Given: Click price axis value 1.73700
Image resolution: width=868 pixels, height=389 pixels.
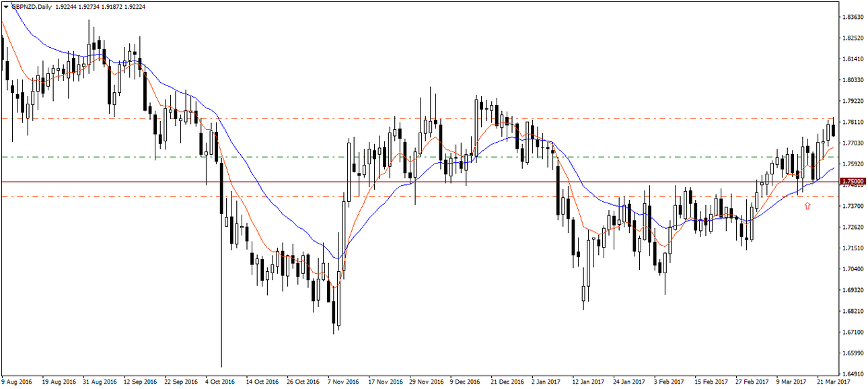Looking at the screenshot, I should pos(855,206).
